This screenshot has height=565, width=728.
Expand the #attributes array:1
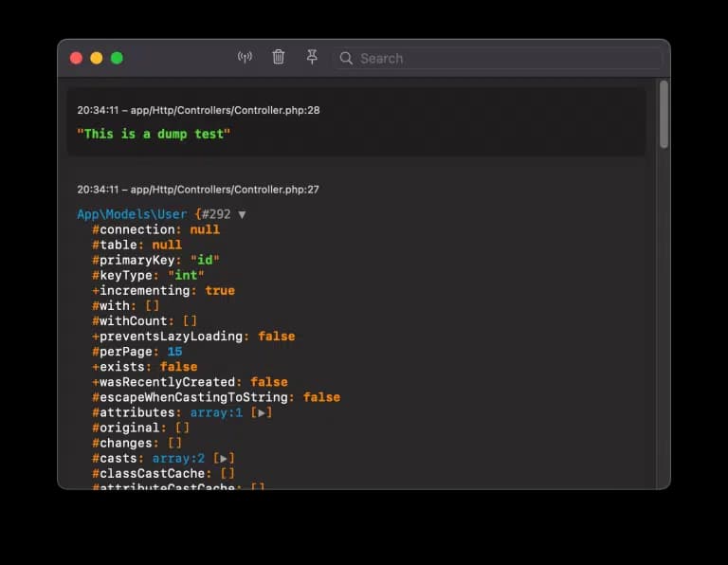262,412
